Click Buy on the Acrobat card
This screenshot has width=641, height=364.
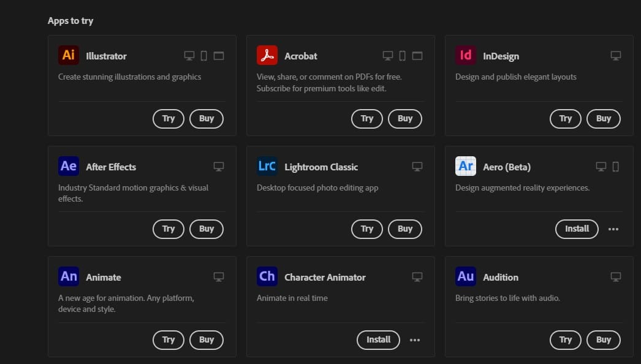point(404,119)
